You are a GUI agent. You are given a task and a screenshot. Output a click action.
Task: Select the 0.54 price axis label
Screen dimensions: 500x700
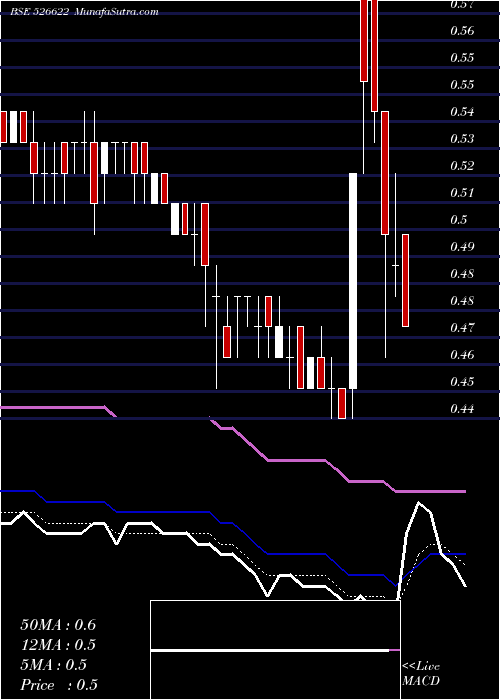pyautogui.click(x=462, y=112)
